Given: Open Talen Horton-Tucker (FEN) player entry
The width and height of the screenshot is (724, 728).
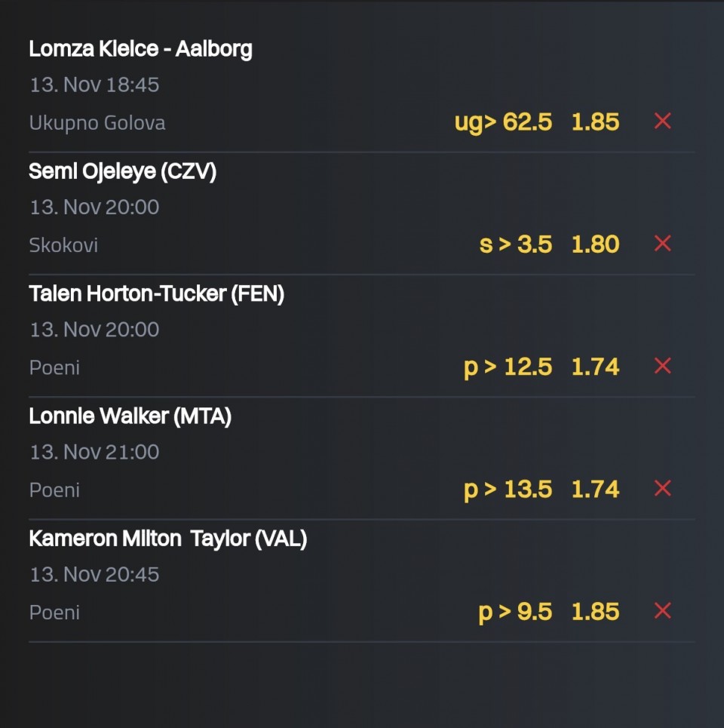Looking at the screenshot, I should 156,294.
